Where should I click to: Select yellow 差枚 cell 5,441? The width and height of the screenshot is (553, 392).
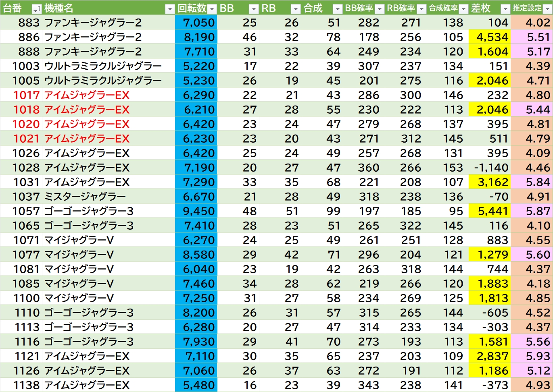(490, 211)
